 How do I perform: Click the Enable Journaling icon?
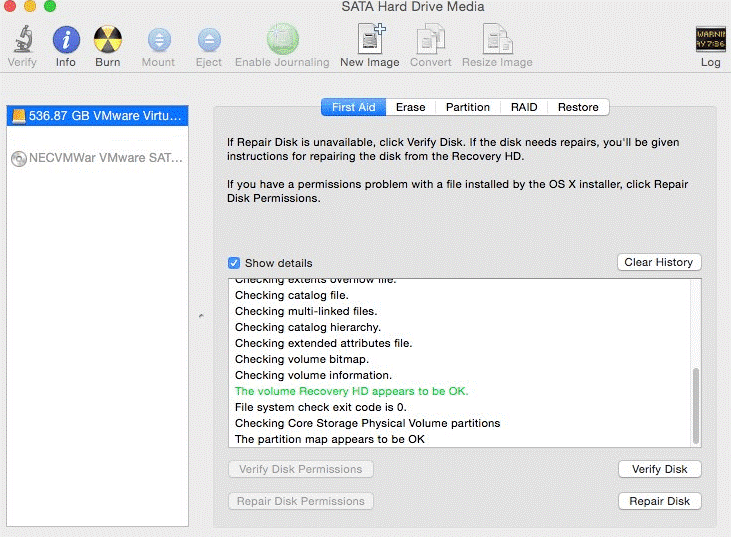[x=283, y=39]
